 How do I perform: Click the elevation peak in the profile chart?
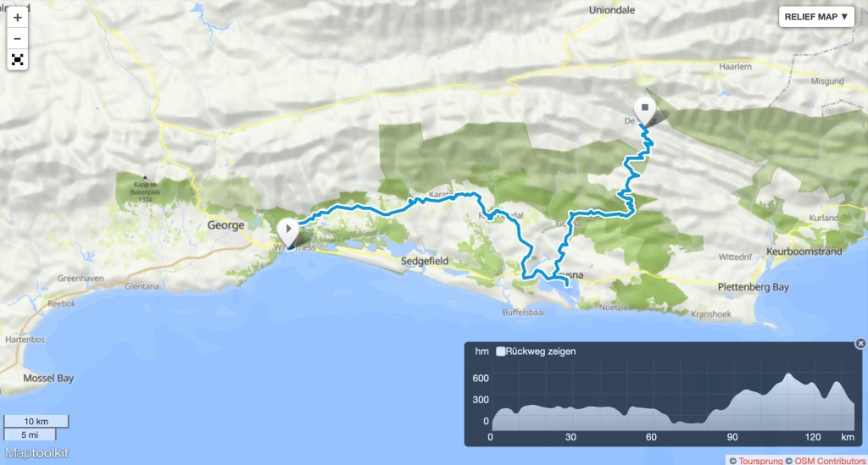788,374
